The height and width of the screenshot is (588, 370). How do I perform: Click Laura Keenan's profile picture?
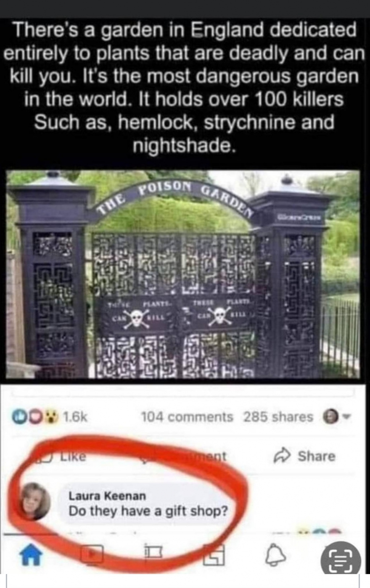pyautogui.click(x=35, y=501)
